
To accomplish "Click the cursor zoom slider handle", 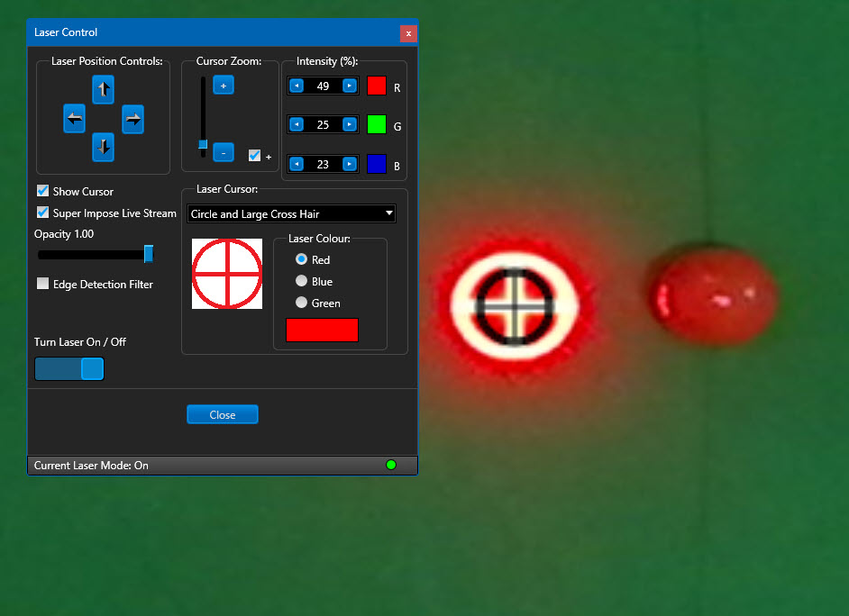I will 203,144.
